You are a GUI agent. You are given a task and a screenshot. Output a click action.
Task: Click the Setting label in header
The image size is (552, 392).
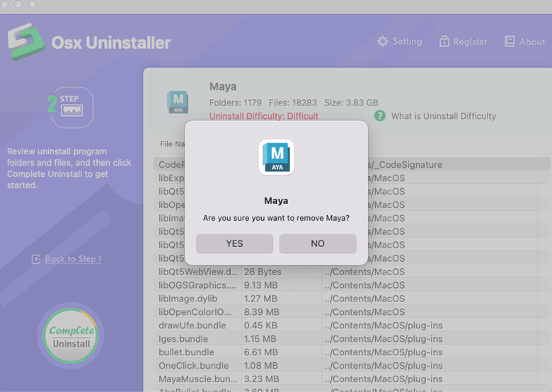tap(408, 42)
